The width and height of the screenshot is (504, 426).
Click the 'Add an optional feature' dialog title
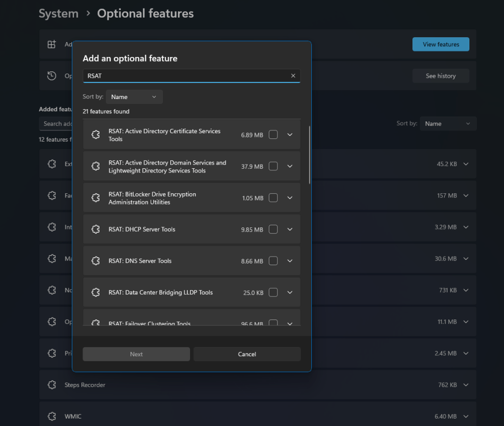[130, 58]
